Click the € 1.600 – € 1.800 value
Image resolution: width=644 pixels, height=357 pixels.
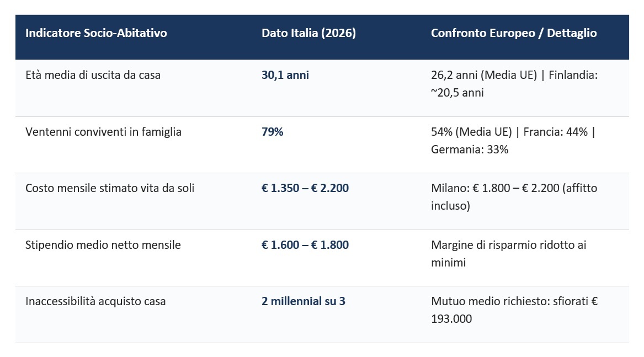click(305, 245)
